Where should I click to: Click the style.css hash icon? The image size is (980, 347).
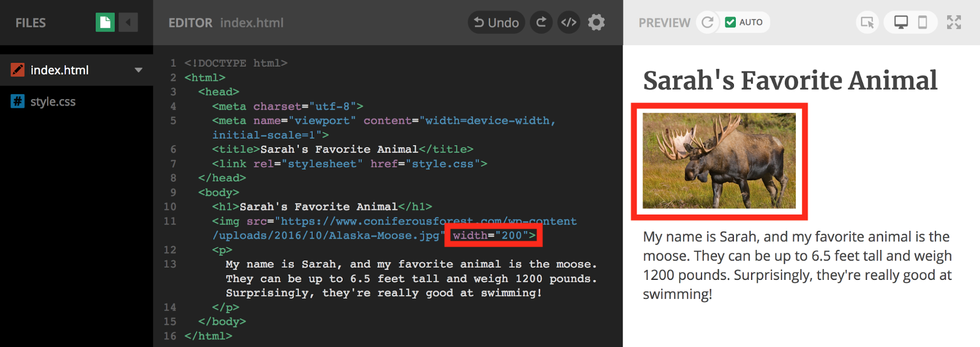click(18, 101)
